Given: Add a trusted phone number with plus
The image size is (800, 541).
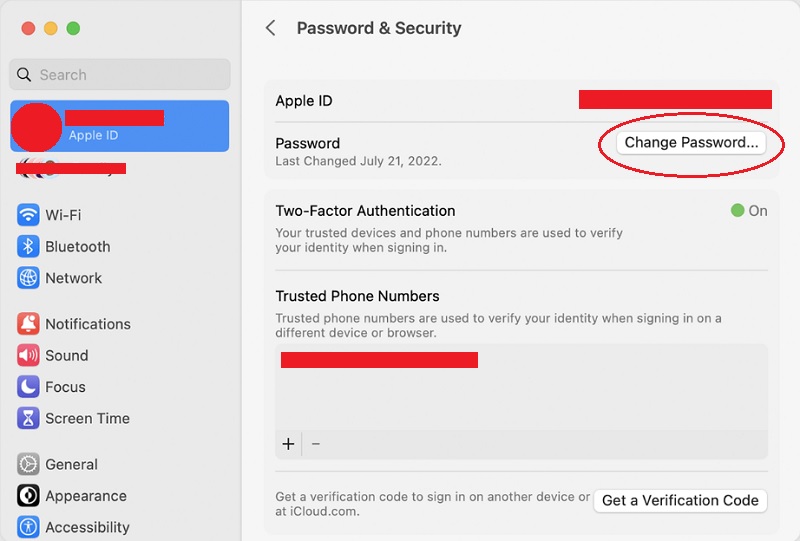Looking at the screenshot, I should click(288, 444).
